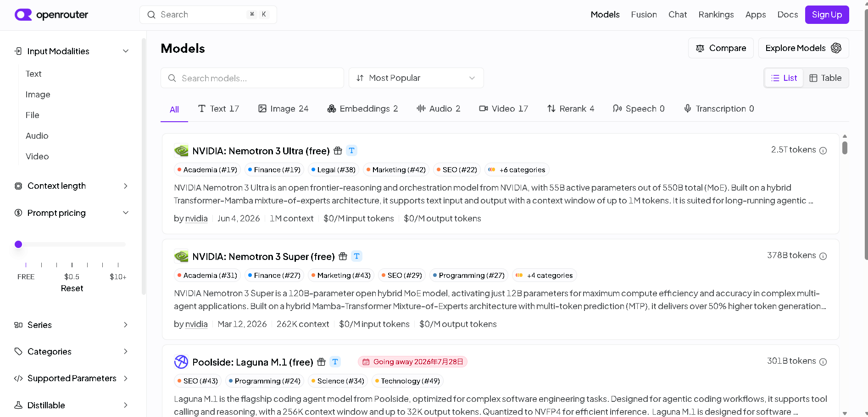Open the Rankings page in top navigation
Image resolution: width=868 pixels, height=417 pixels.
(x=716, y=15)
